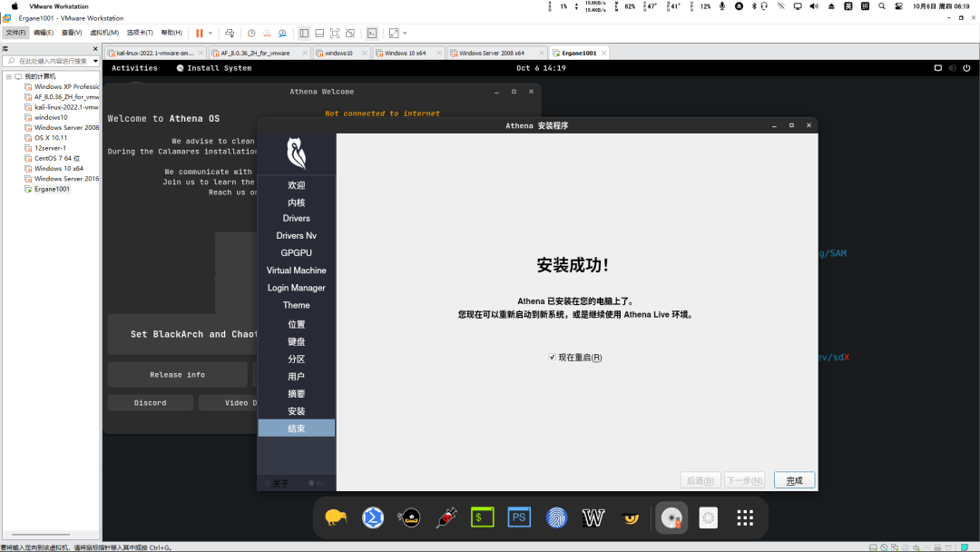
Task: Click GNOME volume icon in top bar
Action: tap(953, 68)
